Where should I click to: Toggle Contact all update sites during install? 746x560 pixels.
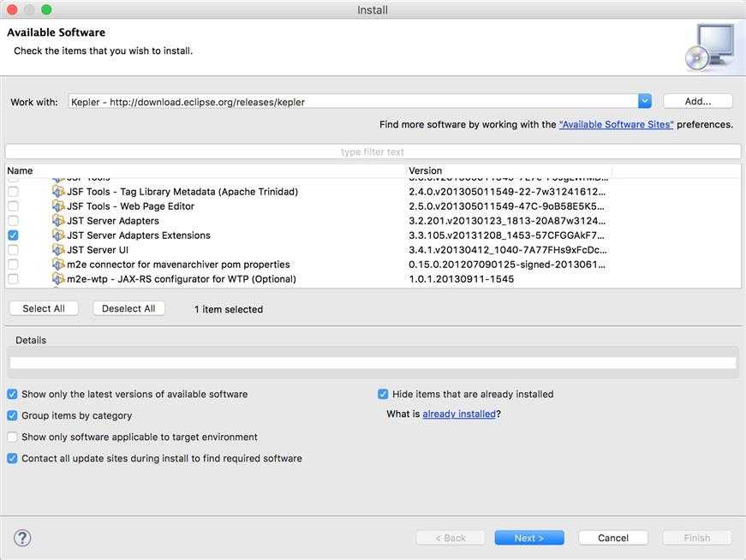[12, 458]
